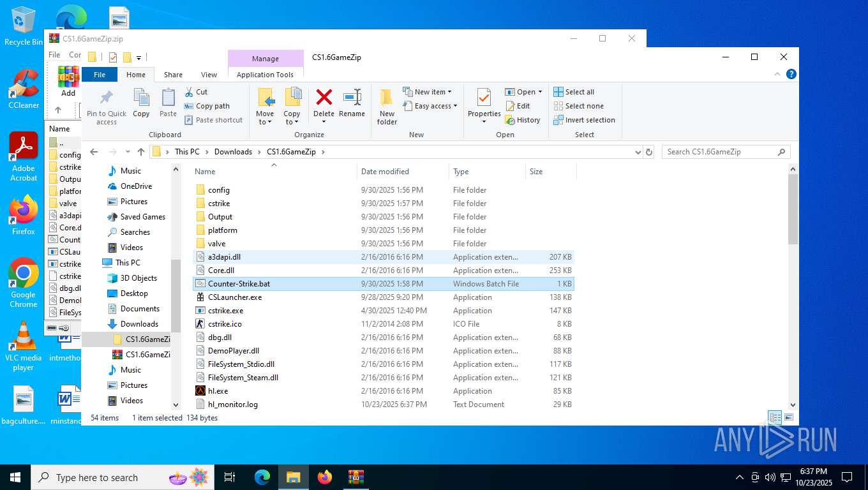Open the File tab
Screen dimensions: 868x490
100,75
